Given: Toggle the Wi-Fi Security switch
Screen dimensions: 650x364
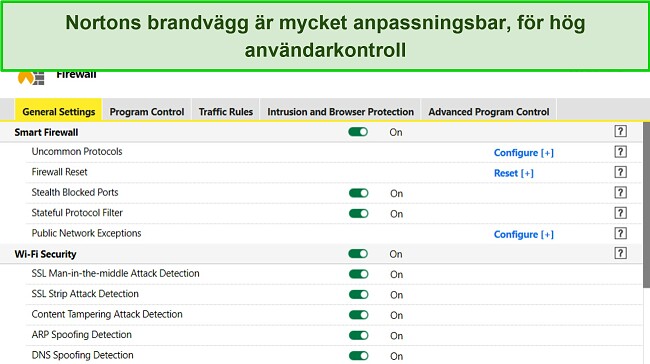Looking at the screenshot, I should coord(358,254).
